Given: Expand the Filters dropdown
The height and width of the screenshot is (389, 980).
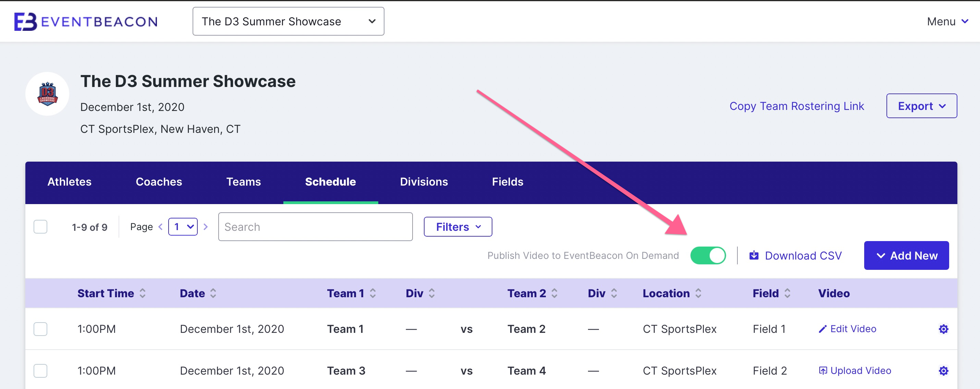Looking at the screenshot, I should click(x=458, y=227).
